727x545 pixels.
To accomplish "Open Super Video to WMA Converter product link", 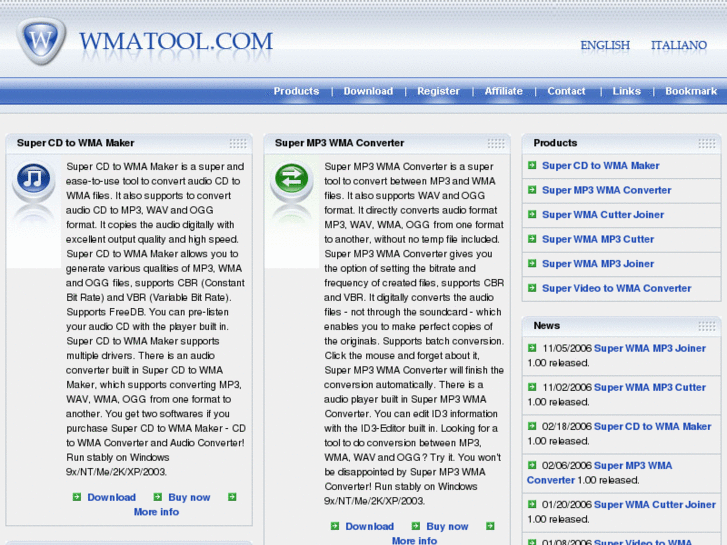I will tap(616, 289).
